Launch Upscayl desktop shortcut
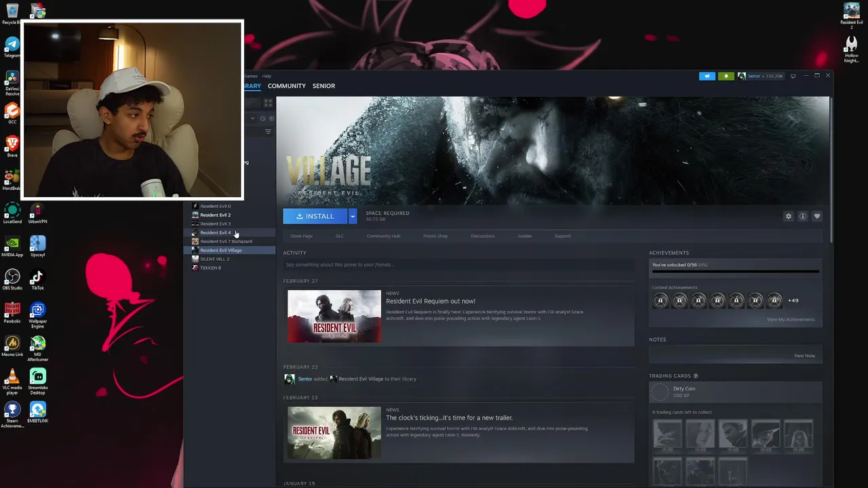 pos(37,245)
